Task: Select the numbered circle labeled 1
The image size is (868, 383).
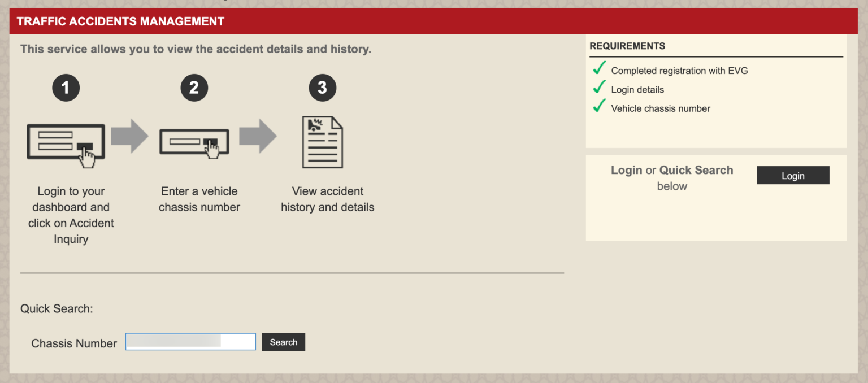Action: tap(66, 87)
